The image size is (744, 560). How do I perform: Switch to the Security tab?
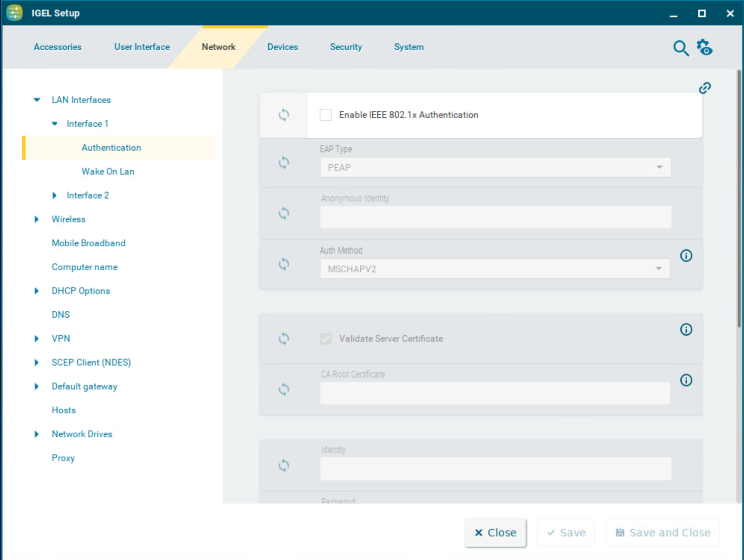tap(346, 47)
